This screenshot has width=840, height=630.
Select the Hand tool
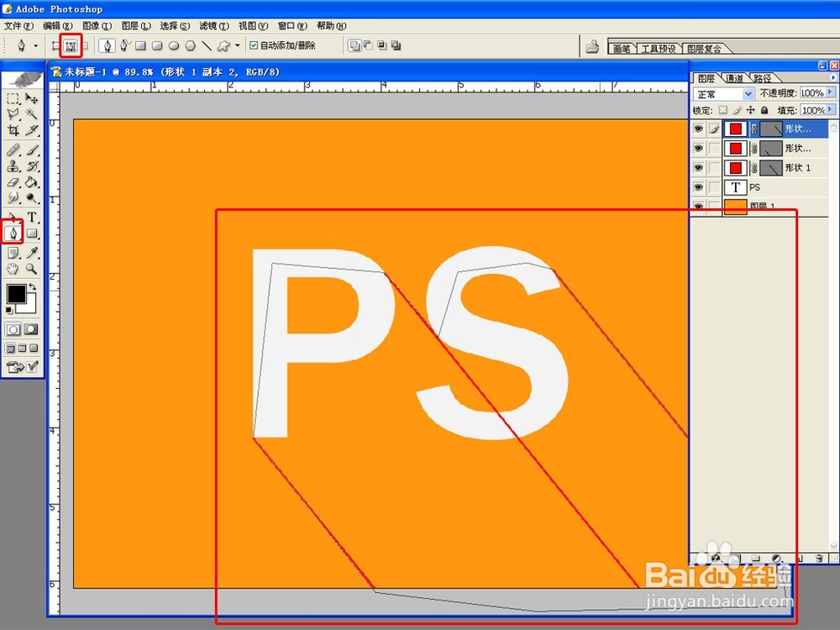point(13,269)
